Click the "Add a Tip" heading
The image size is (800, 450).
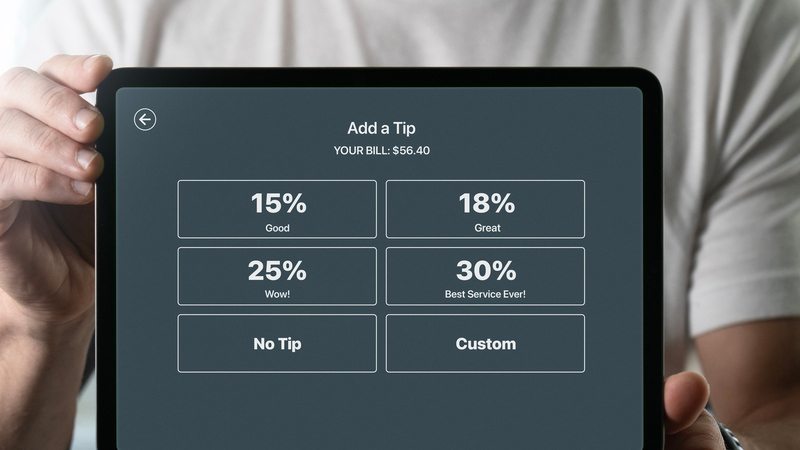click(381, 128)
